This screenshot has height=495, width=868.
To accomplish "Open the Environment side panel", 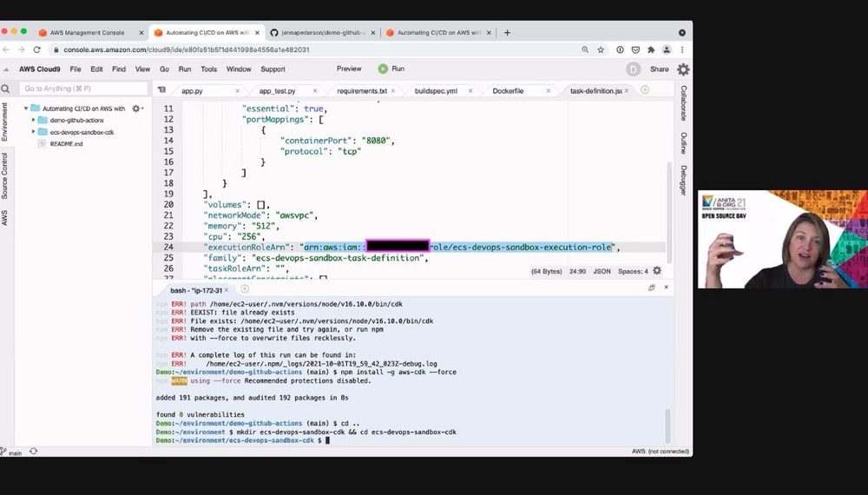I will pos(5,122).
